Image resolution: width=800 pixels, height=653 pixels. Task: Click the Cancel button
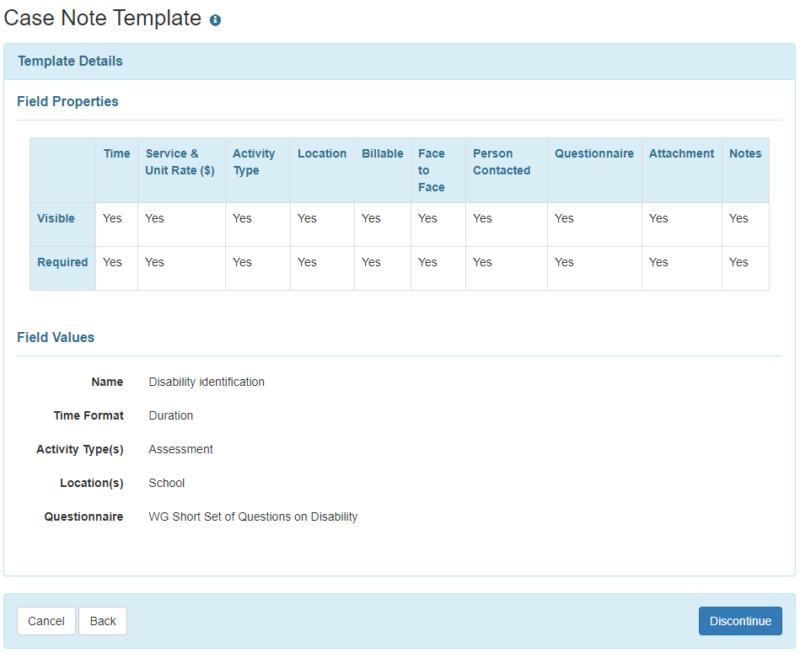pos(46,620)
